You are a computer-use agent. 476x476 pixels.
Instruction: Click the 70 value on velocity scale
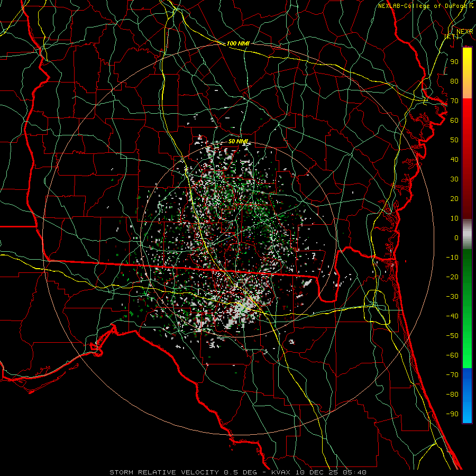454,101
